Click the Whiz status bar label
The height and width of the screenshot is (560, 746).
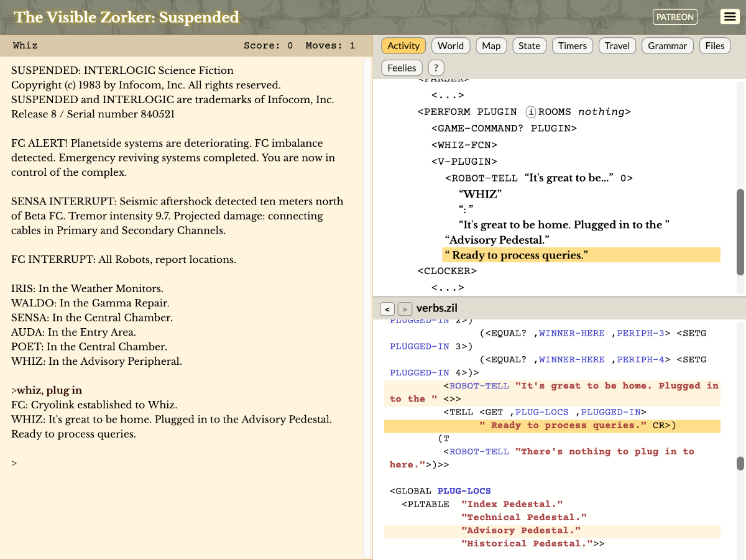[x=25, y=45]
